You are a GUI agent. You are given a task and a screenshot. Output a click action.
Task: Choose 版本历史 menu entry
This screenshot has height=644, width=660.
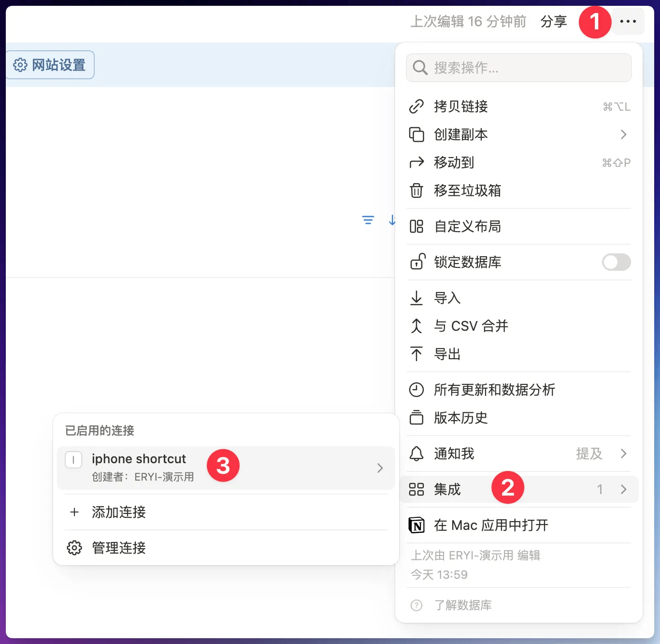[x=460, y=418]
